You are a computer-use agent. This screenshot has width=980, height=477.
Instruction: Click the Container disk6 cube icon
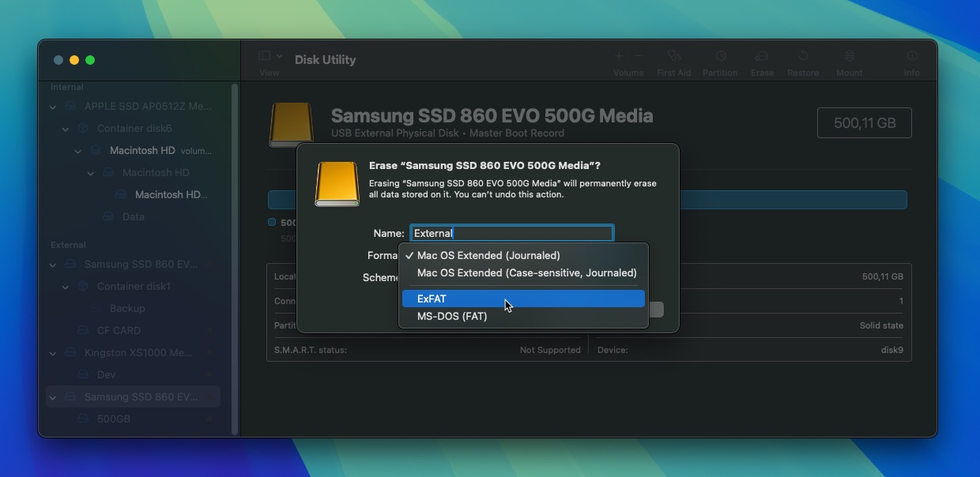83,129
